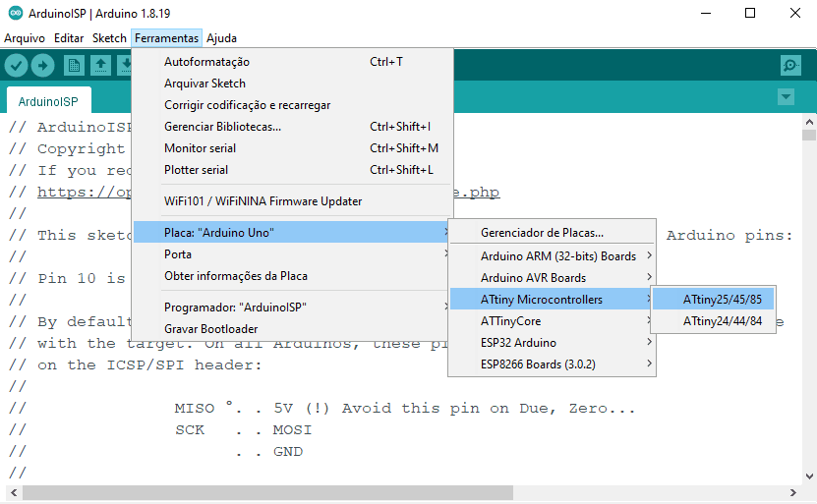Open the Sketch menu
This screenshot has width=817, height=504.
click(109, 38)
